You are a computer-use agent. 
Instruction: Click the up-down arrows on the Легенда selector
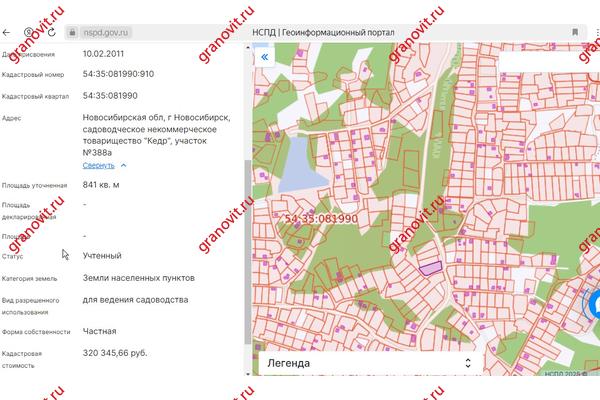click(x=468, y=363)
